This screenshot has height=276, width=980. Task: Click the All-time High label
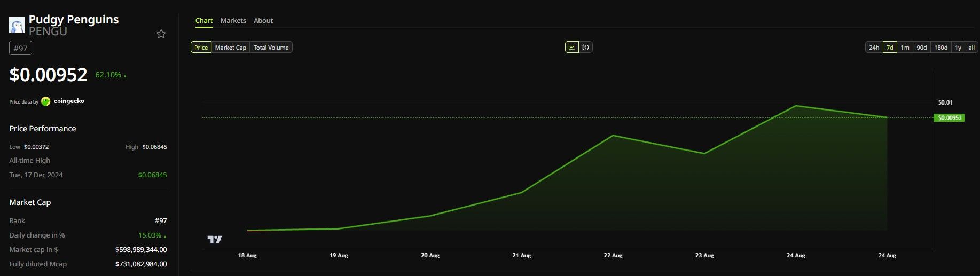click(30, 161)
